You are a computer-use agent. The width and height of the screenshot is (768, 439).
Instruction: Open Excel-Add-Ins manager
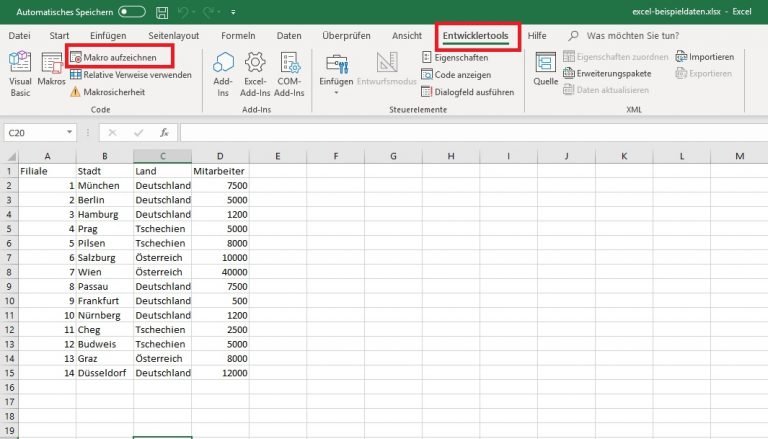click(255, 73)
